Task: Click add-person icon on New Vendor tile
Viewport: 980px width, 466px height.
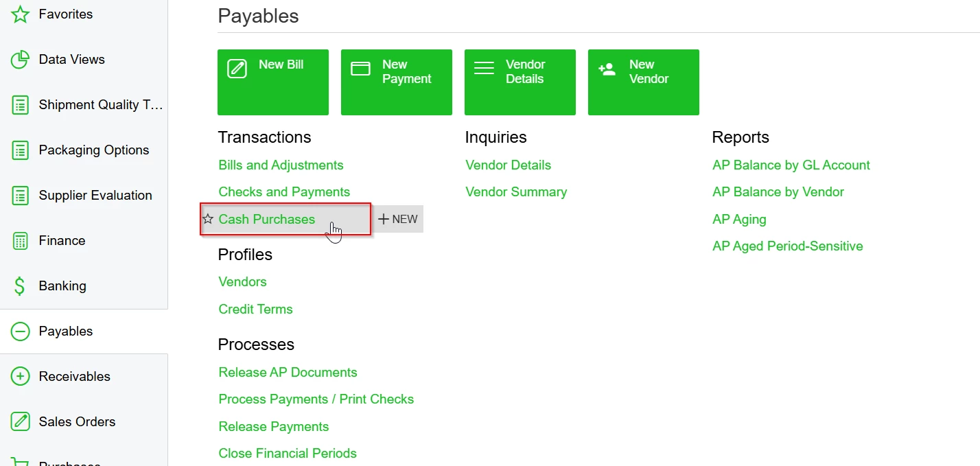Action: tap(607, 69)
